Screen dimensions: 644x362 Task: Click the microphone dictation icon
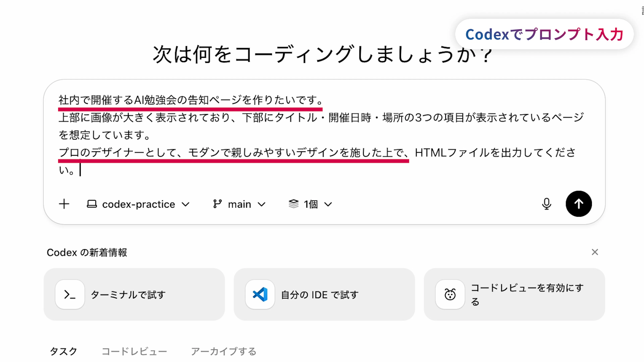pos(547,204)
